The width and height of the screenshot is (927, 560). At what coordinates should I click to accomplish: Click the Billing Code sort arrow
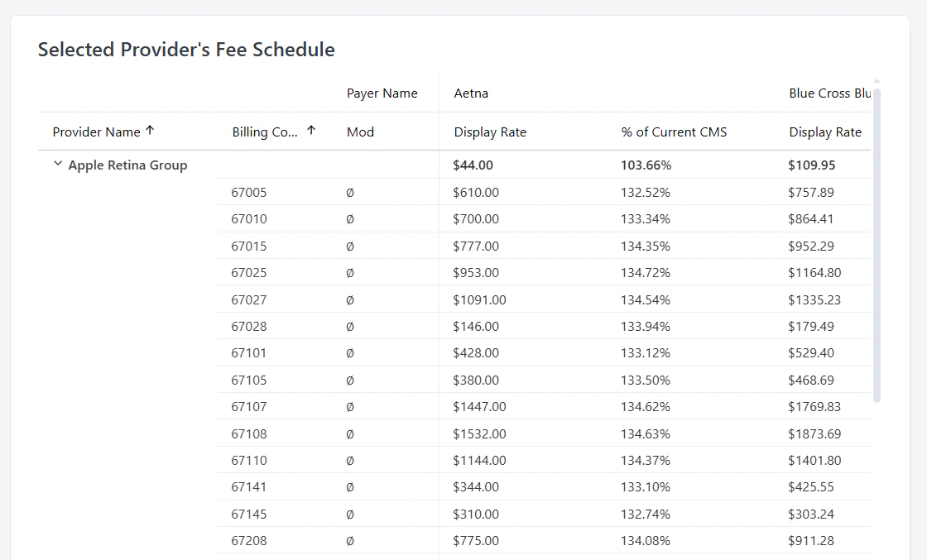point(310,130)
